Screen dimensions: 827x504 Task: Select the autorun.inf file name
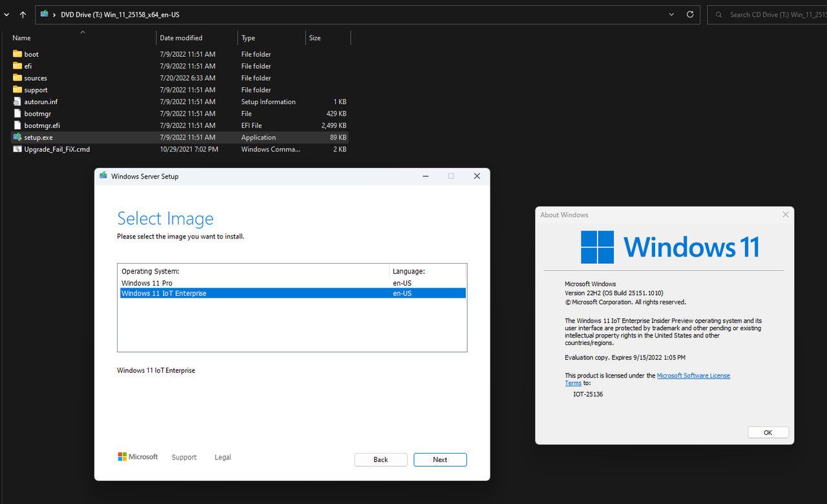41,101
